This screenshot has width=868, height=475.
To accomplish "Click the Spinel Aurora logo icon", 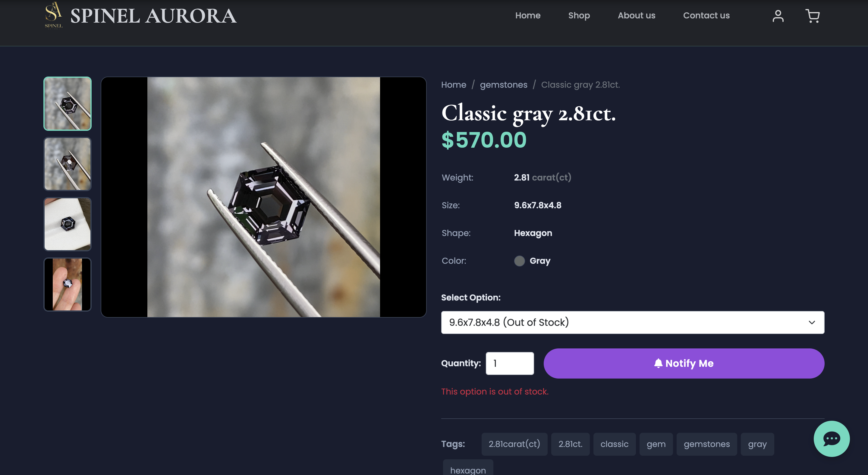I will click(x=54, y=15).
